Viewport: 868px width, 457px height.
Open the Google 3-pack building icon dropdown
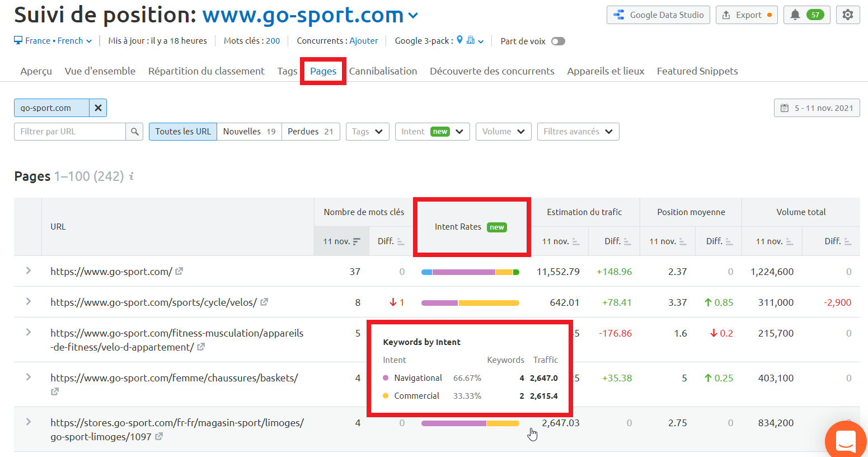pyautogui.click(x=475, y=40)
